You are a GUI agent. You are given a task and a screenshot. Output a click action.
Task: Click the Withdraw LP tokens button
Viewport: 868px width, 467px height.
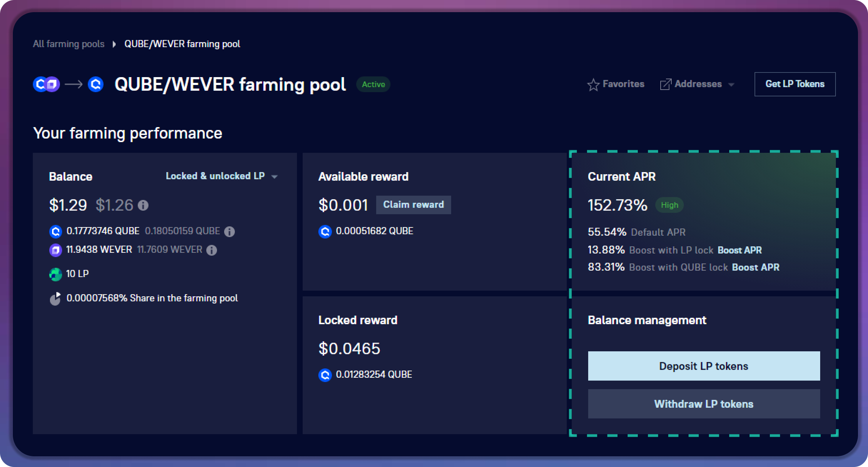pos(704,404)
